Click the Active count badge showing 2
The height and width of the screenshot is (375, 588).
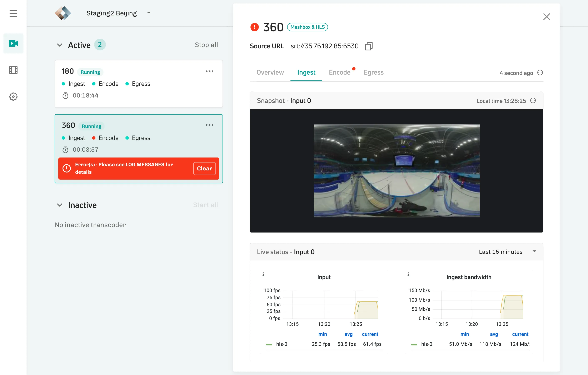coord(100,45)
